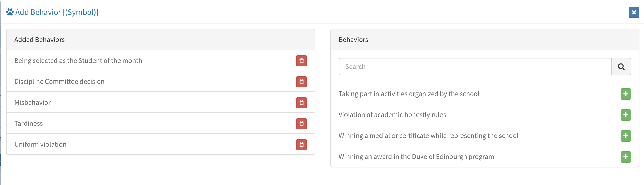The width and height of the screenshot is (644, 185).
Task: Add the Duke of Edinburgh award behavior
Action: click(x=626, y=157)
